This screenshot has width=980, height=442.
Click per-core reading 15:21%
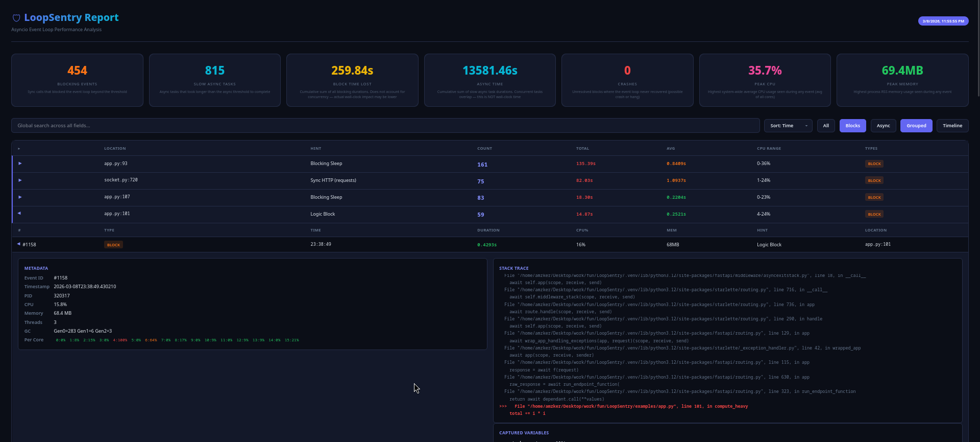coord(292,340)
